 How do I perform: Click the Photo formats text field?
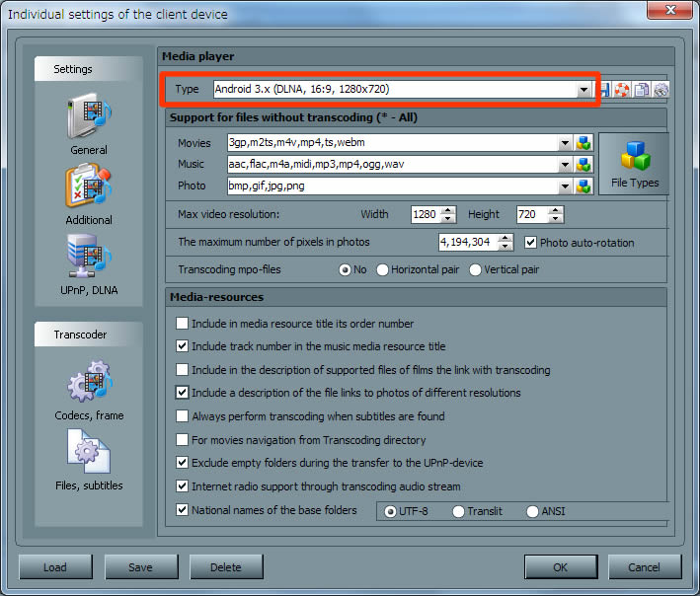coord(392,186)
